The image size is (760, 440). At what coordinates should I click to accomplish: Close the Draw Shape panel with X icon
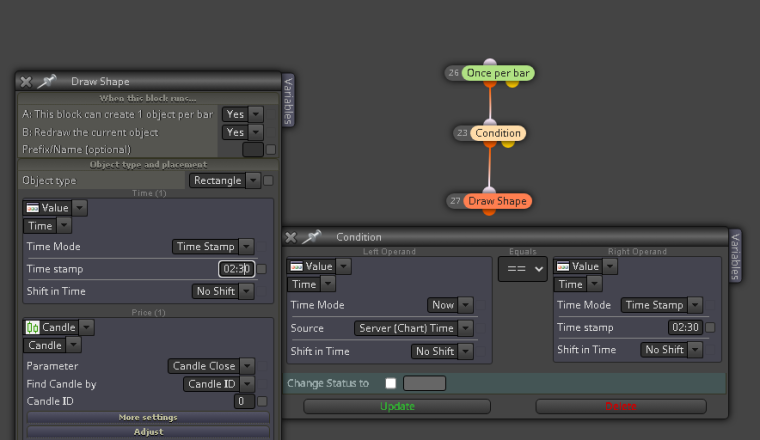coord(26,82)
